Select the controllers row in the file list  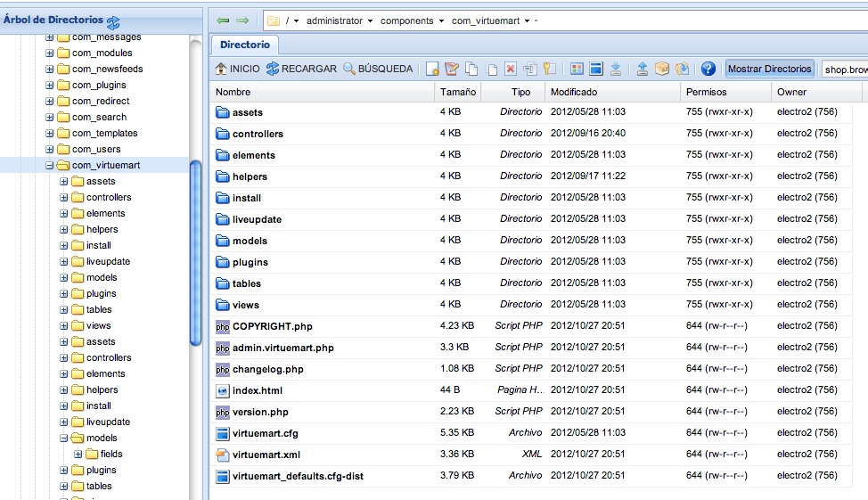tap(530, 134)
